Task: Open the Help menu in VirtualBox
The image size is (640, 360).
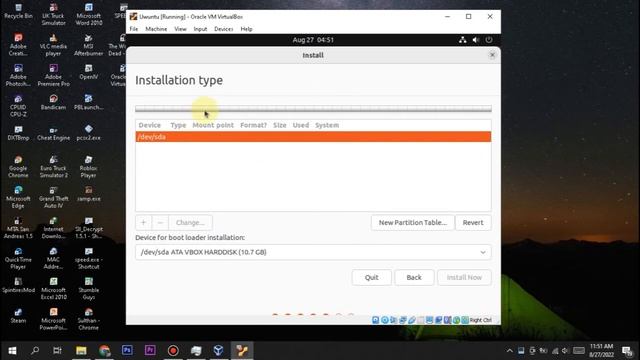Action: 246,29
